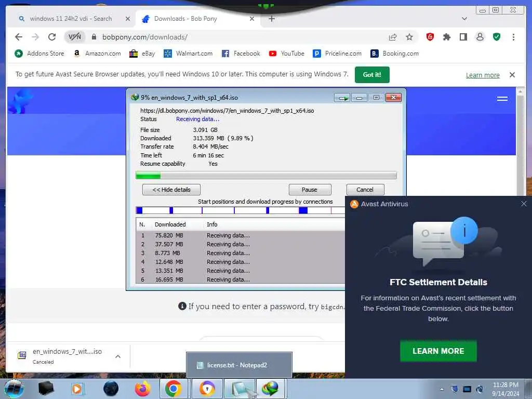Open a new browser tab

coord(271,19)
